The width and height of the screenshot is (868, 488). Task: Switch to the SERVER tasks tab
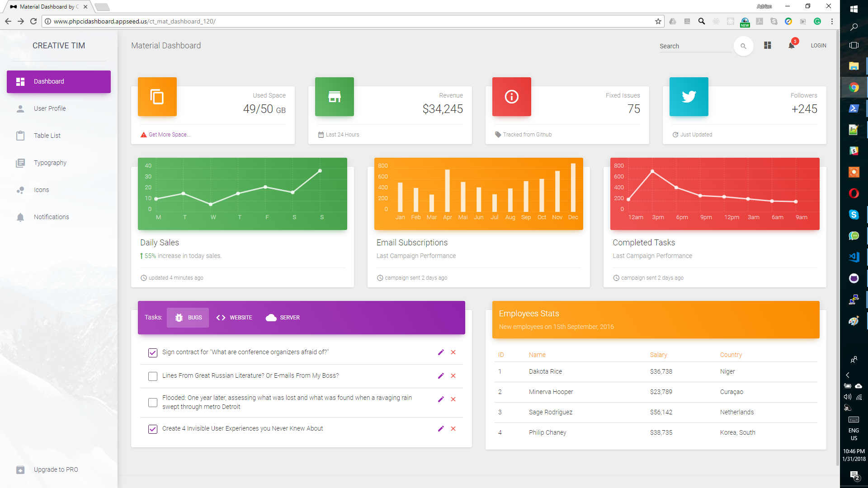(x=283, y=317)
